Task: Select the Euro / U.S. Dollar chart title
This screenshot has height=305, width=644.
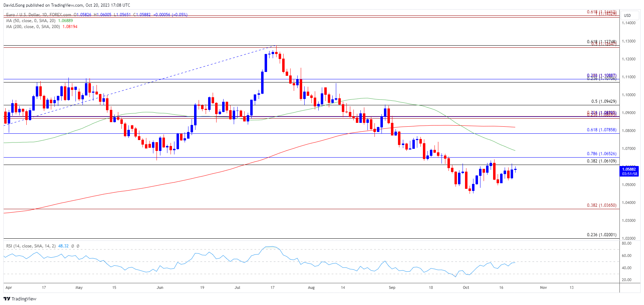Action: [x=39, y=15]
